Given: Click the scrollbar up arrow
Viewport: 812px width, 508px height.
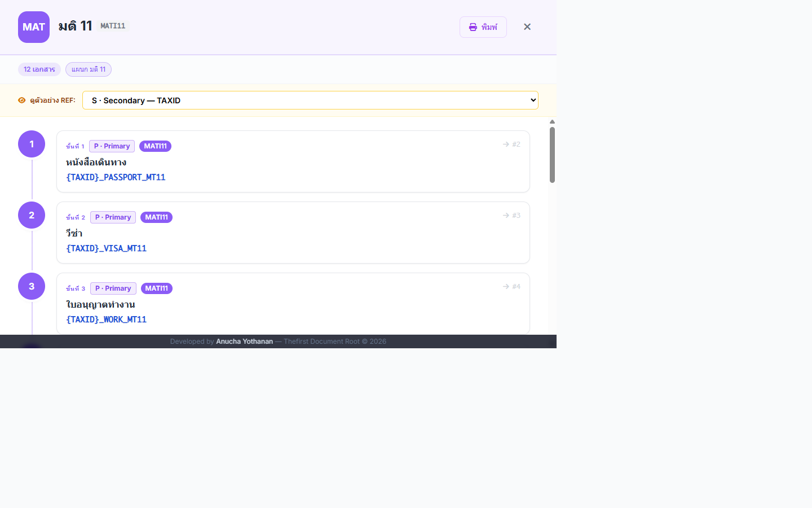Looking at the screenshot, I should (552, 121).
